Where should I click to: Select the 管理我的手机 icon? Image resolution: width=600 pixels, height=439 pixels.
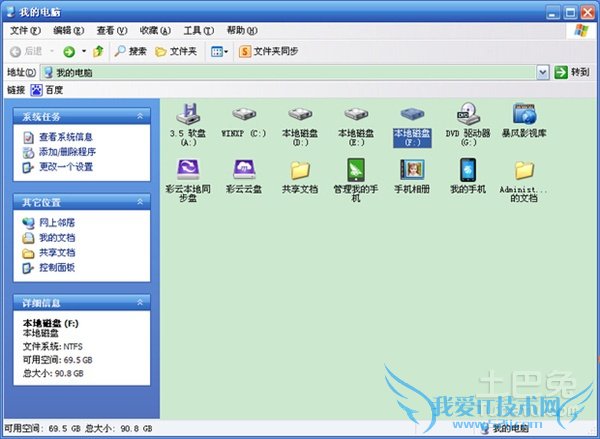356,180
